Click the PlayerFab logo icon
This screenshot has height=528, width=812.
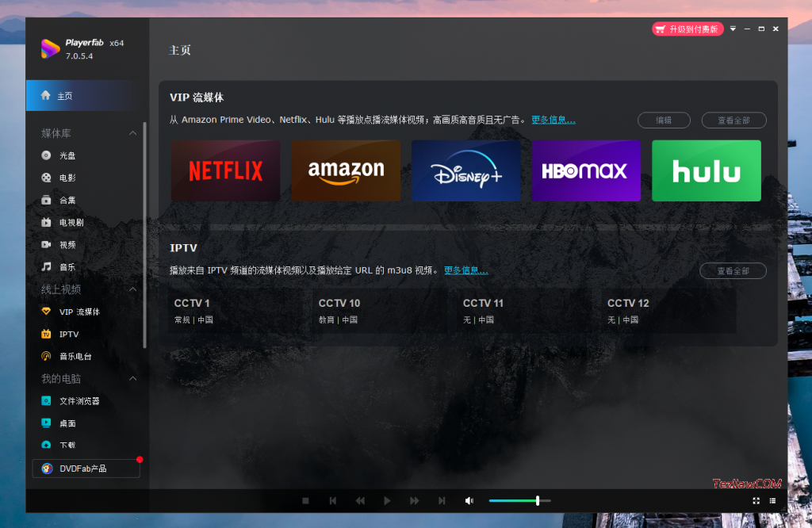coord(50,48)
